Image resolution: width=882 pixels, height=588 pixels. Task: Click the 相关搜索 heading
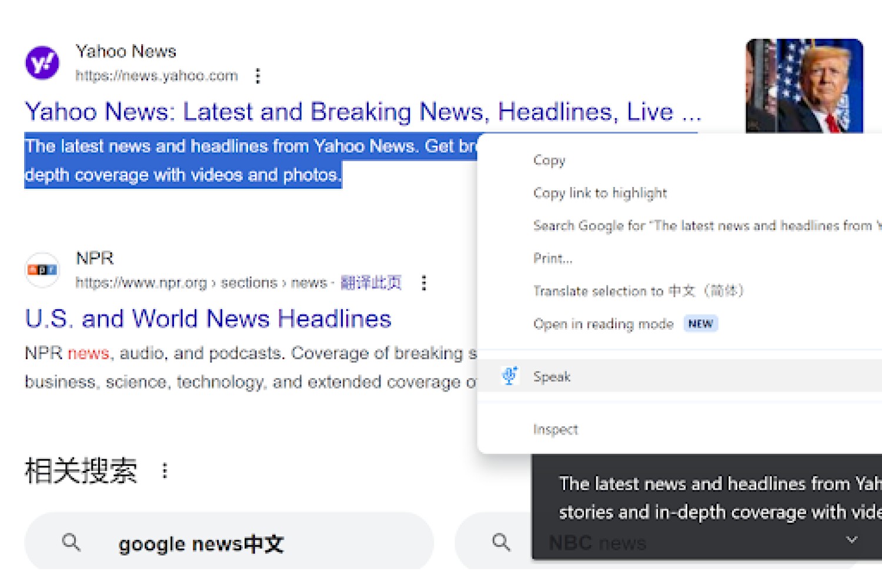click(x=81, y=470)
